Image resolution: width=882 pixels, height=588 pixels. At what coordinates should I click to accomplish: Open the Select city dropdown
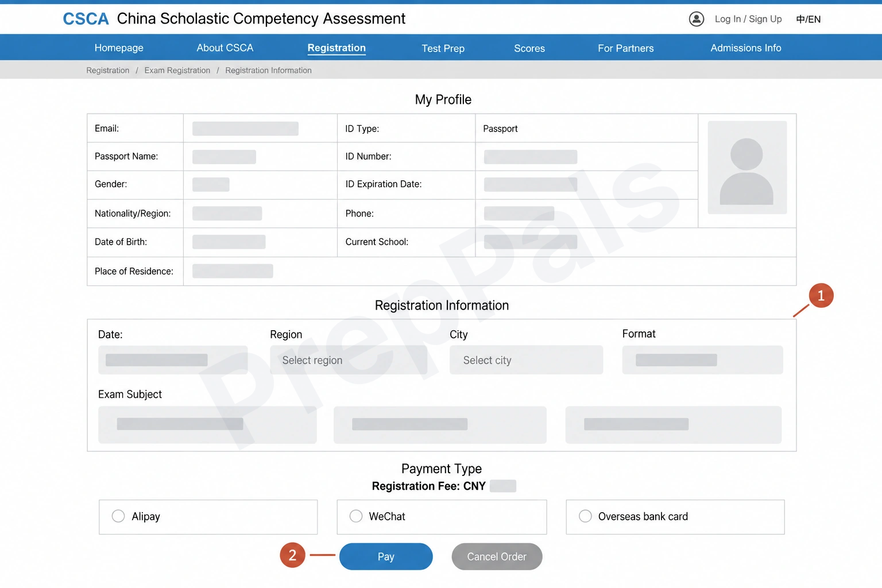coord(526,360)
